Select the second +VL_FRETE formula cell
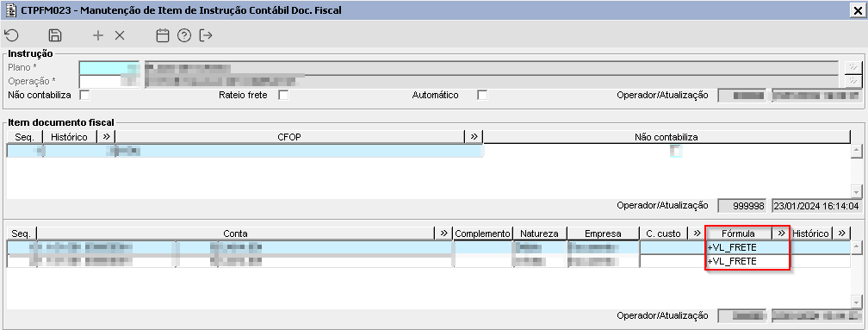 point(747,261)
